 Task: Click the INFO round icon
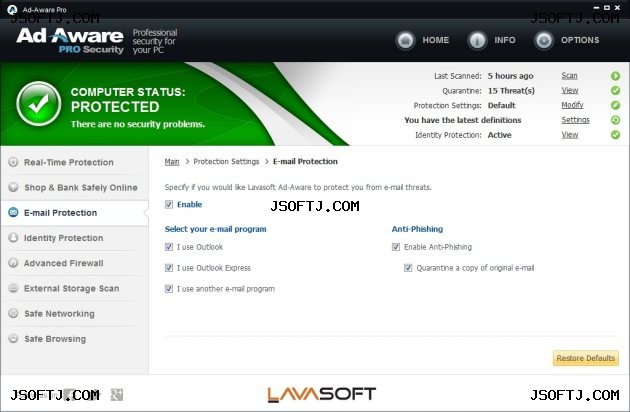(x=477, y=40)
